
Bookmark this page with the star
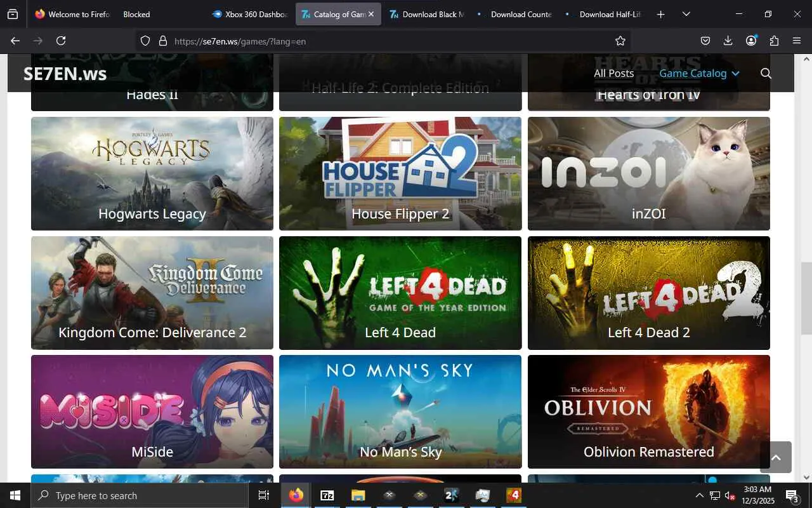(x=620, y=41)
